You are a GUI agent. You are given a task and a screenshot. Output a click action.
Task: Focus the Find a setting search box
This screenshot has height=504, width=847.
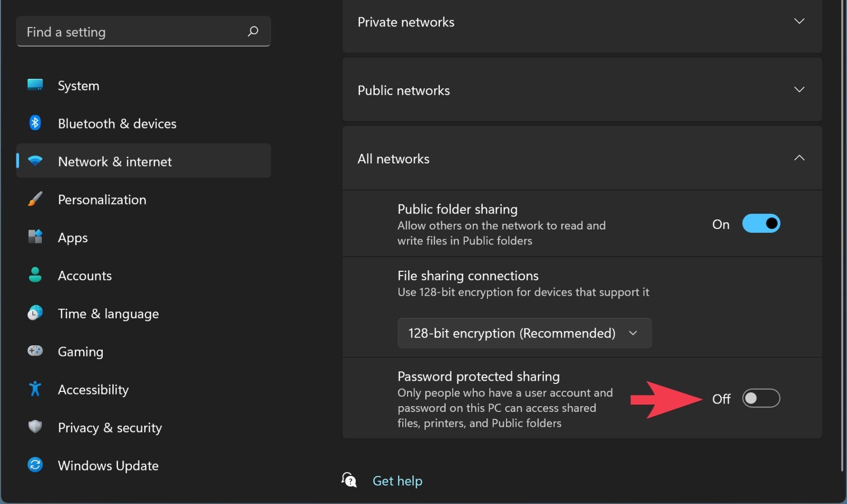(x=143, y=32)
